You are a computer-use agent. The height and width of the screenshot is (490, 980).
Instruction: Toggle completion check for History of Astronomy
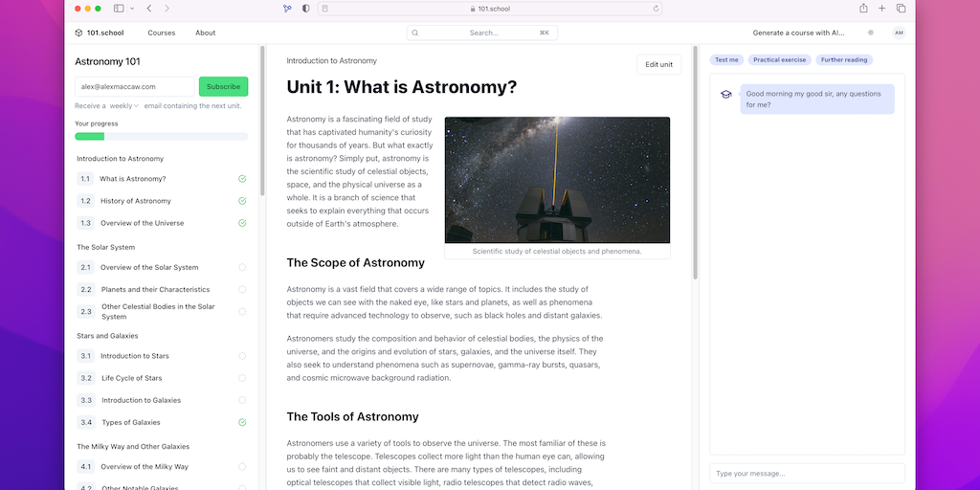coord(242,201)
